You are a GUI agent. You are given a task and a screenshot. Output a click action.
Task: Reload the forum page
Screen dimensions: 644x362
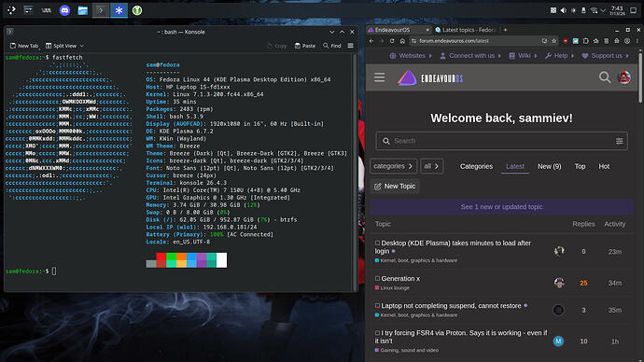pos(392,41)
